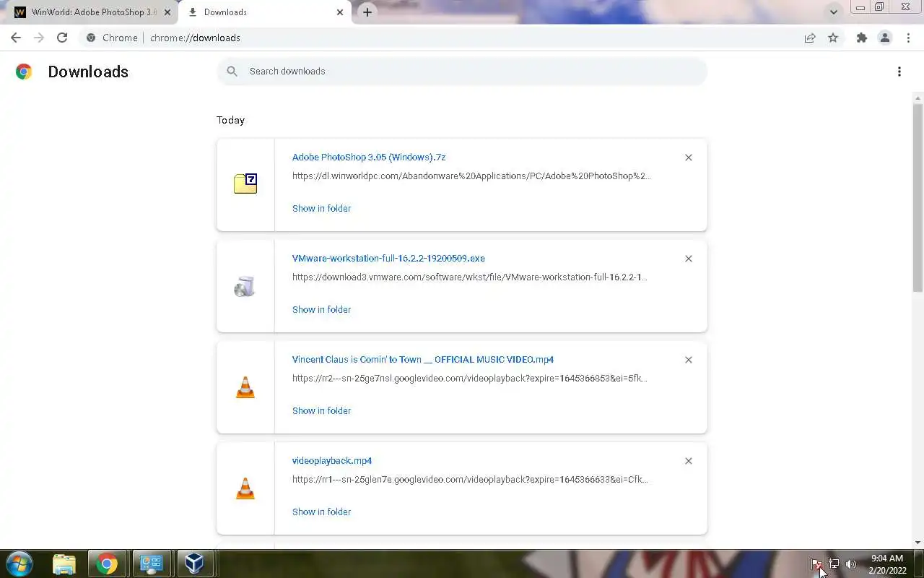Open Vincent Claus is Comin' to Town mp4

tap(423, 359)
